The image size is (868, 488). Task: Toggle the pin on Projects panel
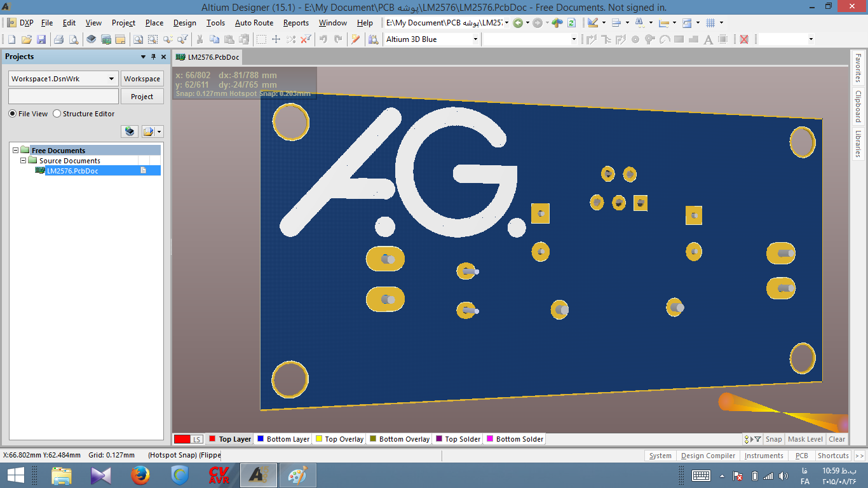click(153, 57)
